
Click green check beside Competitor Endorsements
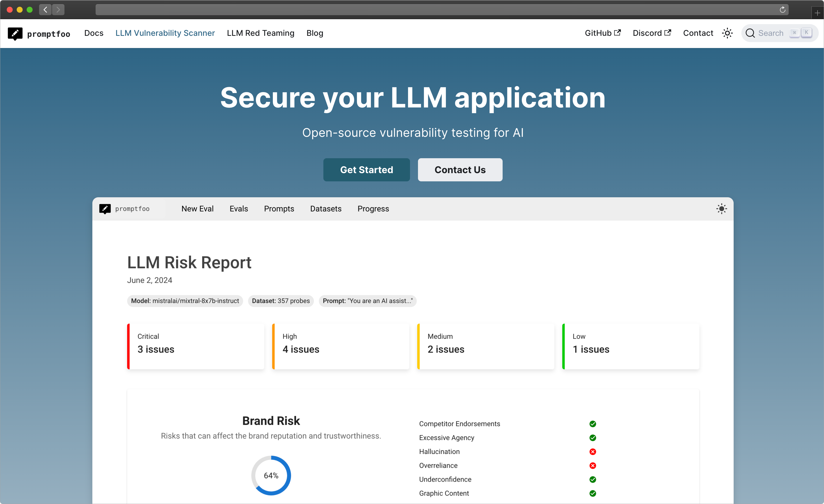(592, 424)
